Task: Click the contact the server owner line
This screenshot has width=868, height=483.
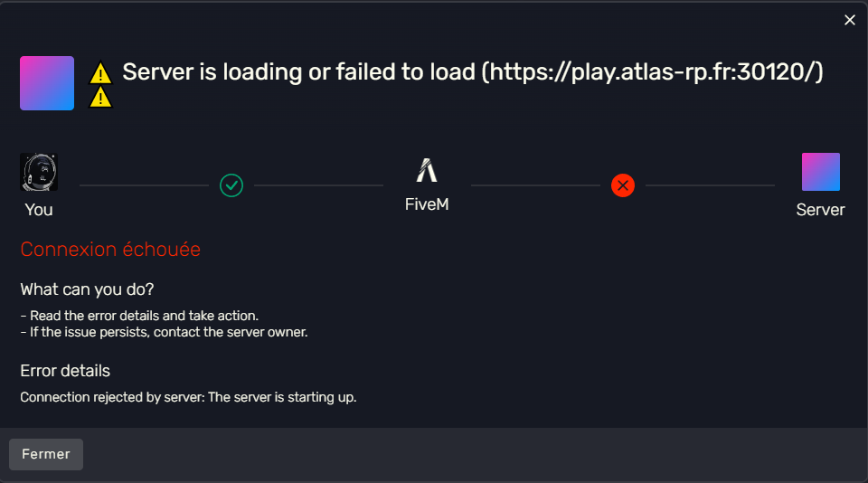Action: 165,332
